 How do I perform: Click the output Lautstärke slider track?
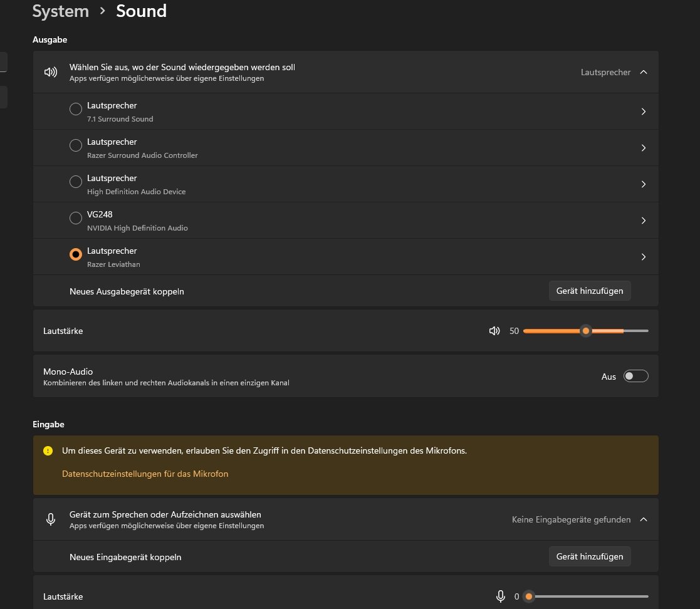[586, 331]
